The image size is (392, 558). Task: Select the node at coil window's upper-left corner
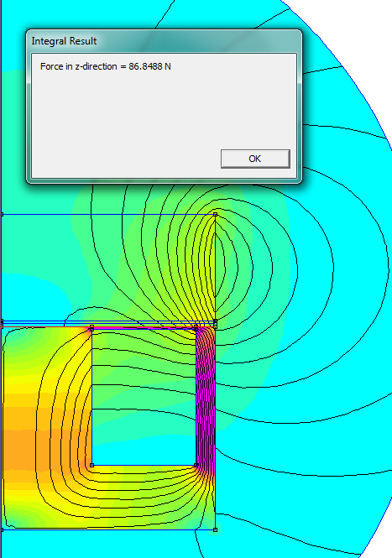91,329
